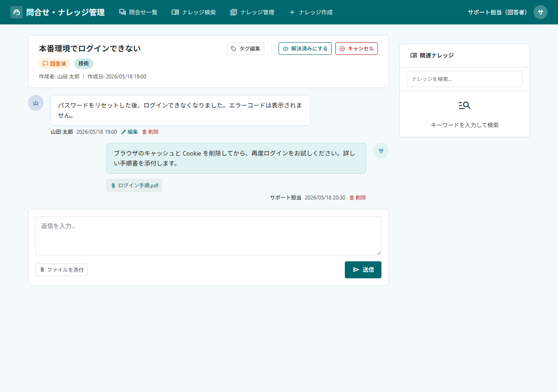Screen dimensions: 558x392
Task: Click the 回答済 status badge
Action: tap(54, 64)
